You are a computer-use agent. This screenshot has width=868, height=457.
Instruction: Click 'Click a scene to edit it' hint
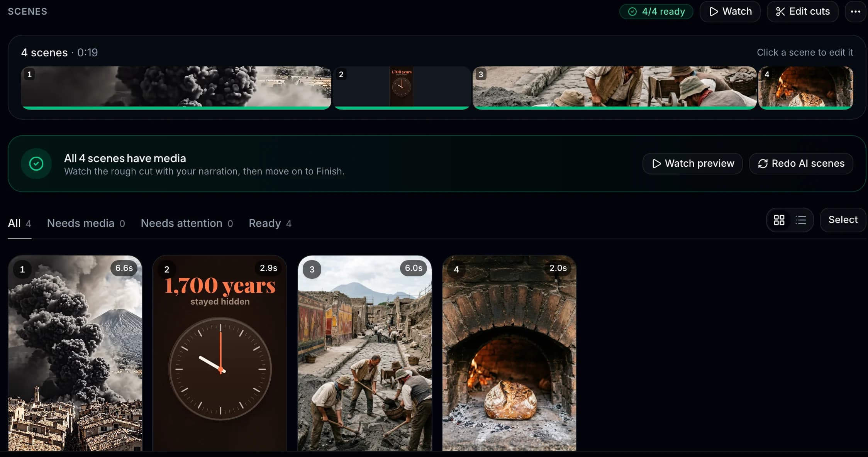805,52
